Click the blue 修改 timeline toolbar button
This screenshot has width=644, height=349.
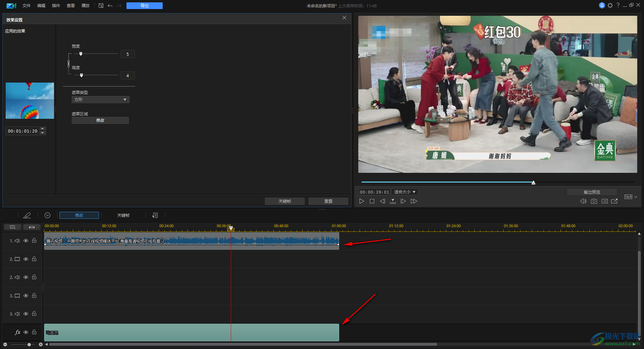(79, 215)
